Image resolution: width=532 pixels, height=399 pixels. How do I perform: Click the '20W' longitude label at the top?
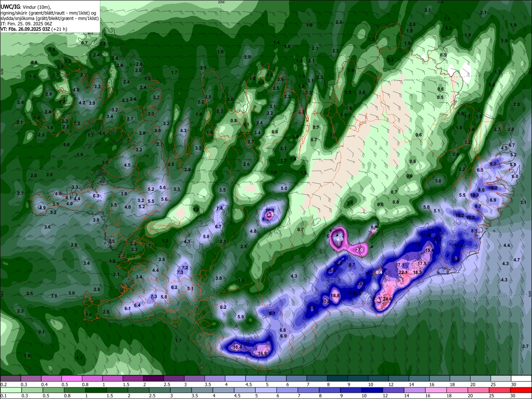click(221, 2)
